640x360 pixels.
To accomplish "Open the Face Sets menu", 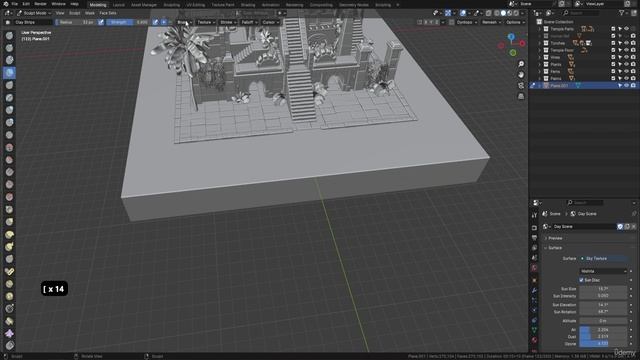I will [x=108, y=13].
